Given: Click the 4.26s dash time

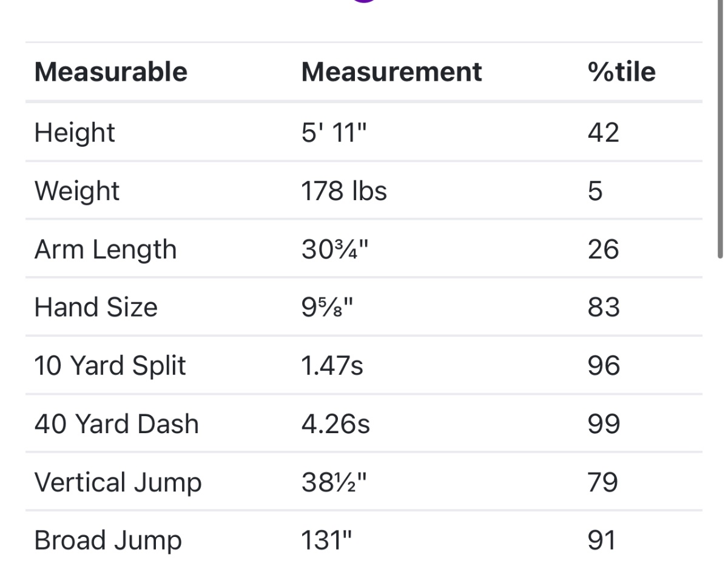Looking at the screenshot, I should click(x=335, y=424).
